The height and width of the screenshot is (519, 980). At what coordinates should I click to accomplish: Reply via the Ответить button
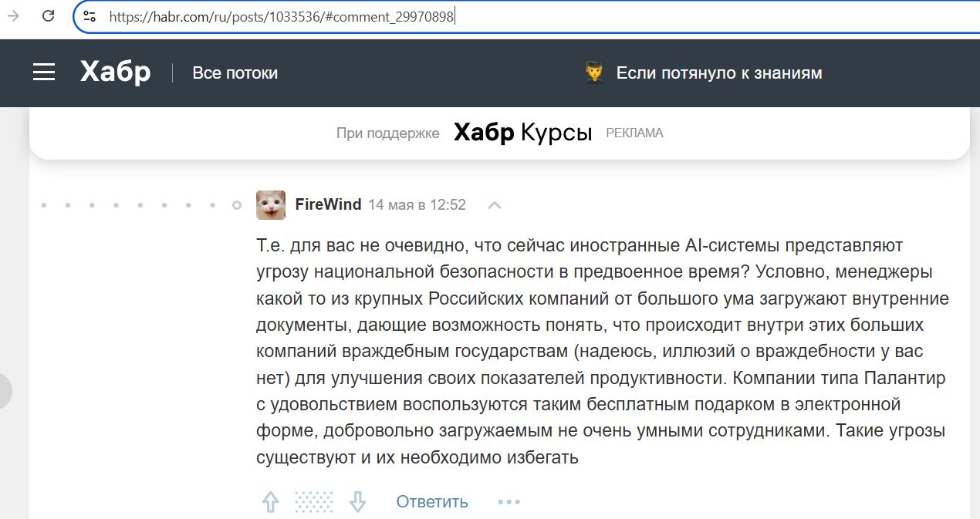click(x=432, y=501)
